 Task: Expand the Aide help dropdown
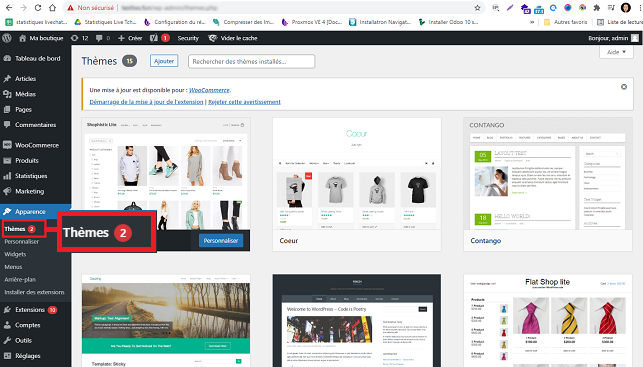616,52
